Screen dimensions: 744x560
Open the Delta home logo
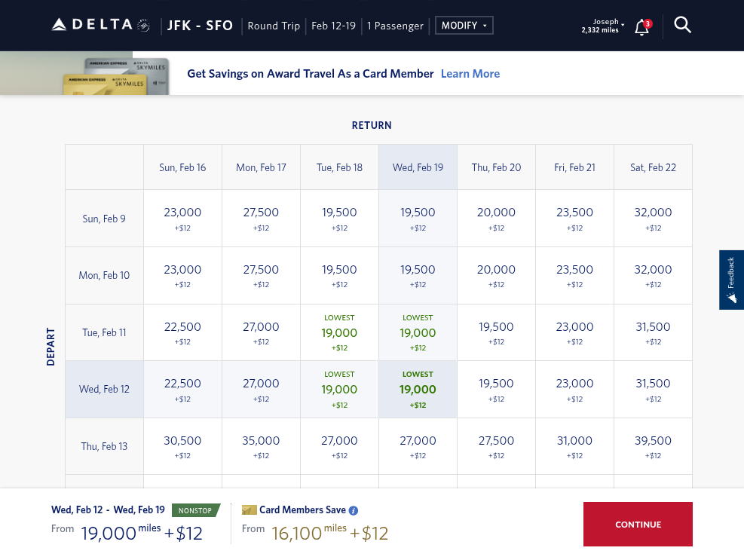pos(100,25)
